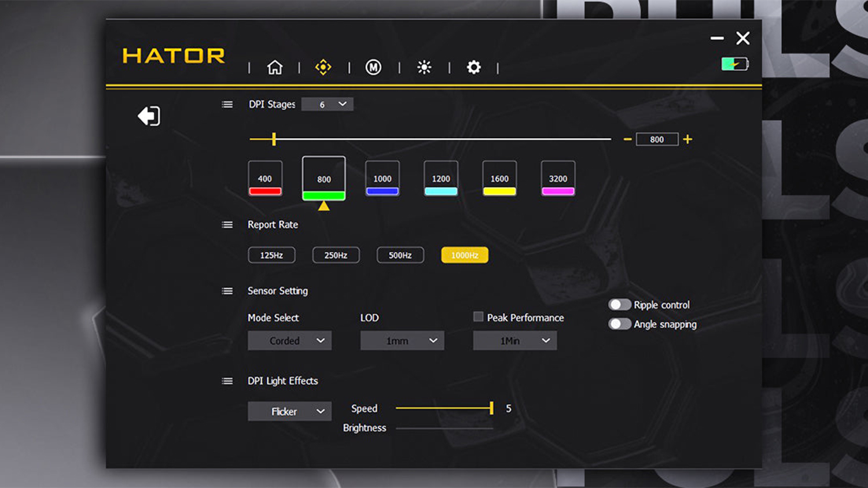Viewport: 868px width, 488px height.
Task: Expand the Mode Select Corded dropdown
Action: coord(290,341)
